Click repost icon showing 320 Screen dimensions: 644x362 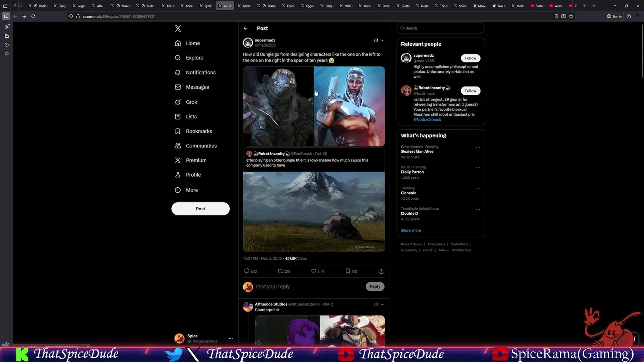click(x=284, y=271)
